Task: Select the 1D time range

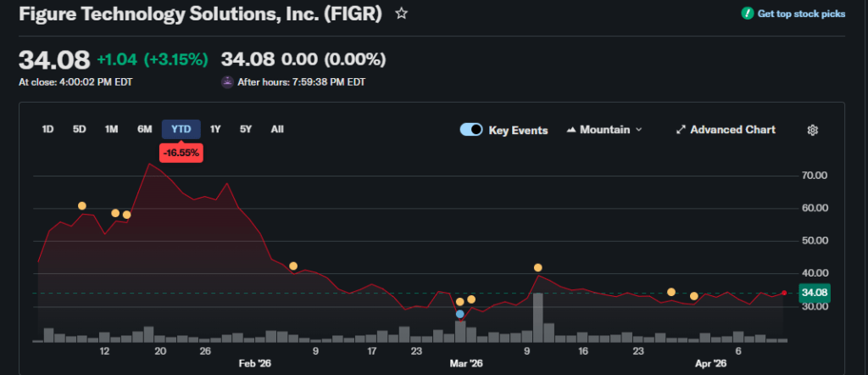Action: (x=48, y=129)
